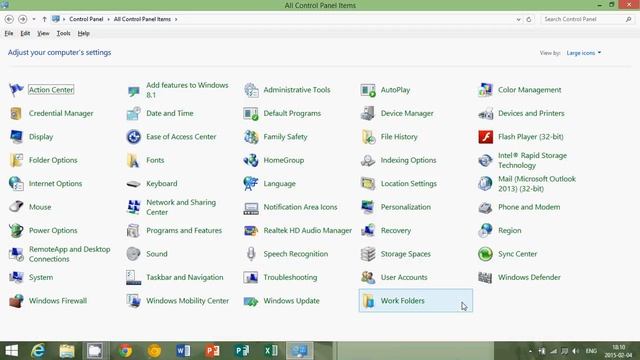Open Programs and Features link
Image resolution: width=640 pixels, height=360 pixels.
click(184, 230)
